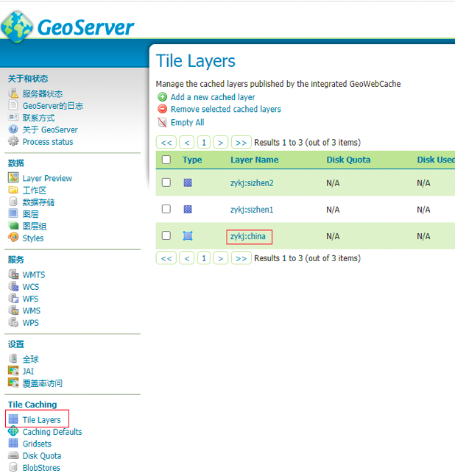
Task: Open Tile Layers in the sidebar menu
Action: coord(41,420)
